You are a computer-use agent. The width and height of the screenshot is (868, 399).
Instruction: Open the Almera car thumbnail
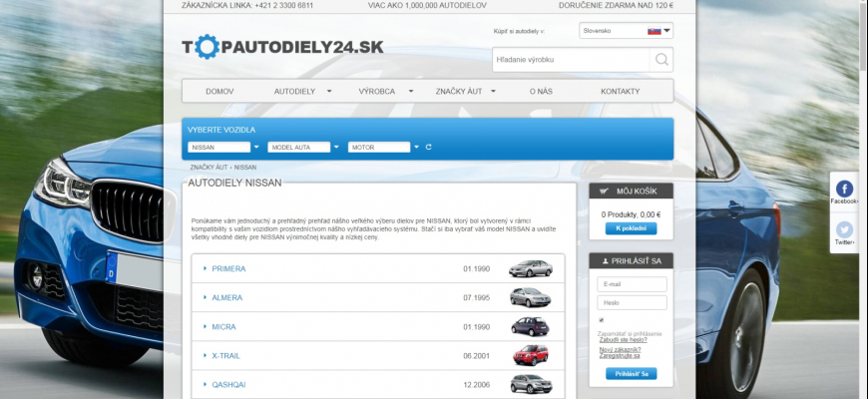(531, 297)
